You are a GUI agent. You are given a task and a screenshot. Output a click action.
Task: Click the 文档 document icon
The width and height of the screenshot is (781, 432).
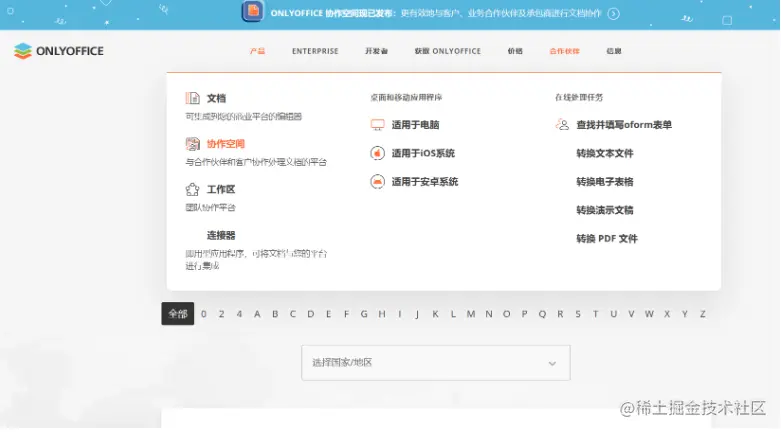(x=193, y=98)
